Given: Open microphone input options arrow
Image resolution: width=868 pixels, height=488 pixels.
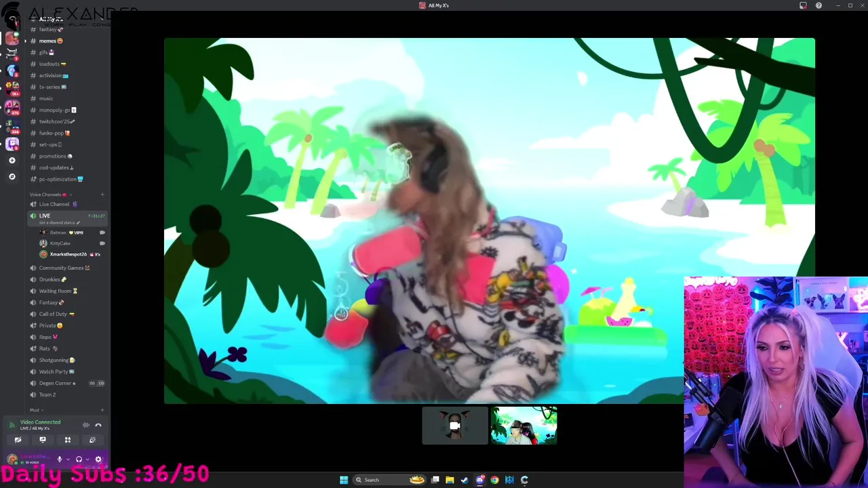Looking at the screenshot, I should (x=67, y=460).
